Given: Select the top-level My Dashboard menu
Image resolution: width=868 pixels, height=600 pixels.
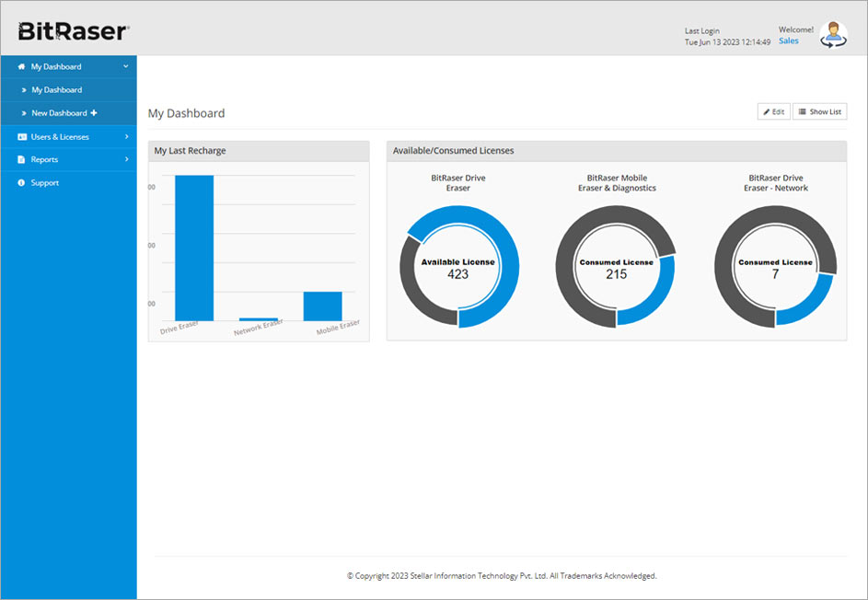Looking at the screenshot, I should tap(69, 66).
